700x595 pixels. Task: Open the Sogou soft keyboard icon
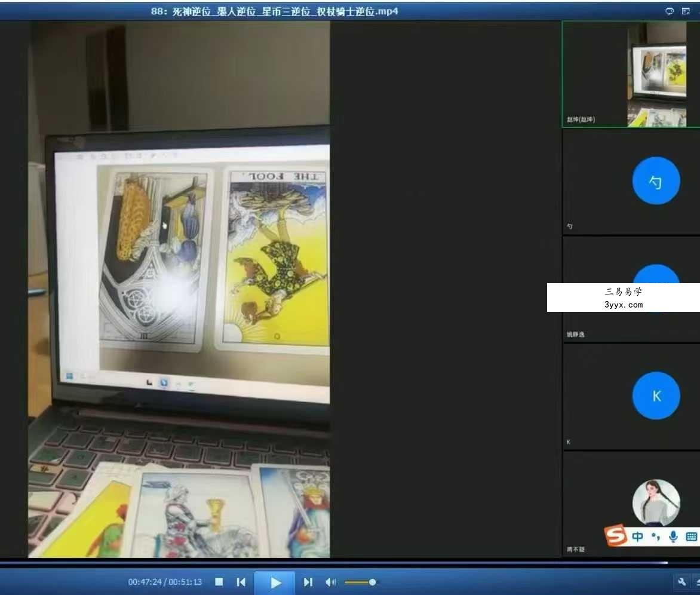coord(691,536)
